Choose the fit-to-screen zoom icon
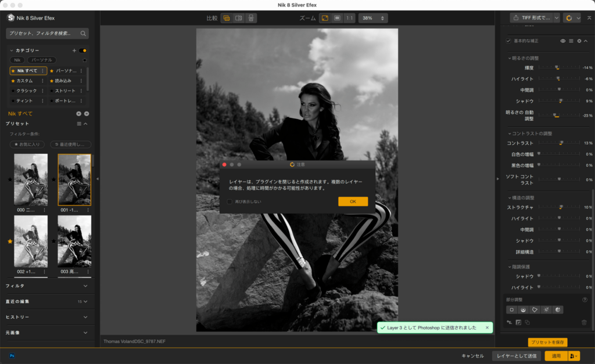The image size is (595, 364). point(325,18)
